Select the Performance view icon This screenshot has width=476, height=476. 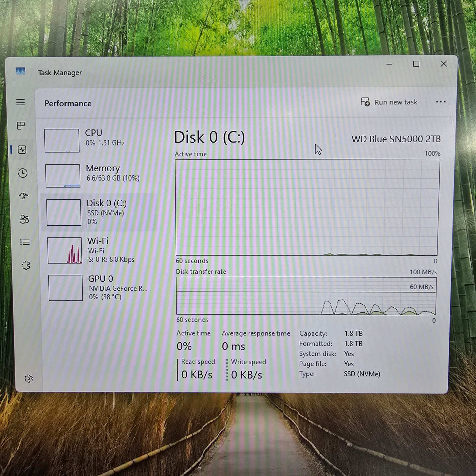pos(22,150)
